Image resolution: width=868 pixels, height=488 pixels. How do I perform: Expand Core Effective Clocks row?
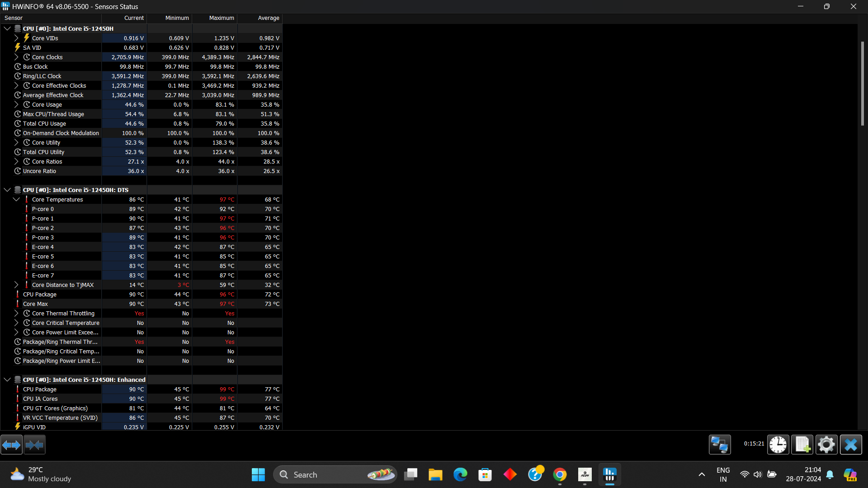pyautogui.click(x=16, y=85)
